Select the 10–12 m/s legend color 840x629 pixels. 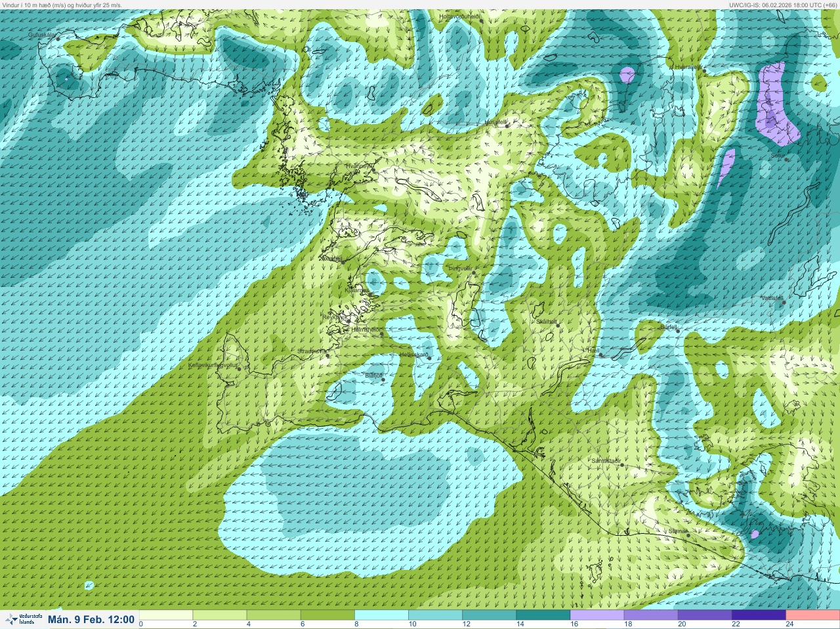pyautogui.click(x=436, y=615)
